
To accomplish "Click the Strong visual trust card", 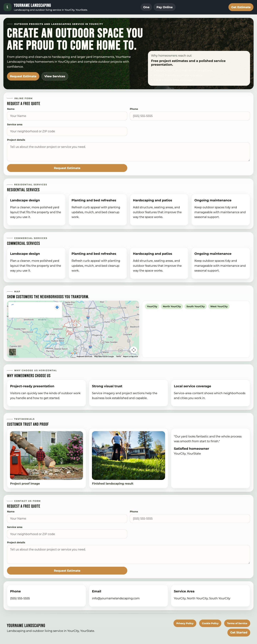I will (x=128, y=393).
